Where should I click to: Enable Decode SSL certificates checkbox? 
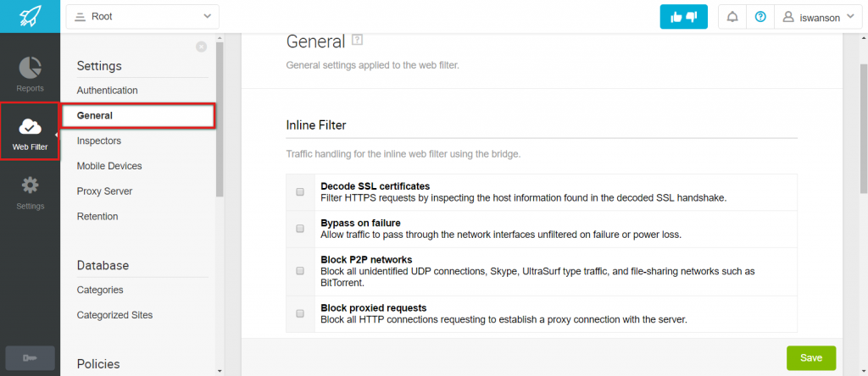pyautogui.click(x=300, y=192)
